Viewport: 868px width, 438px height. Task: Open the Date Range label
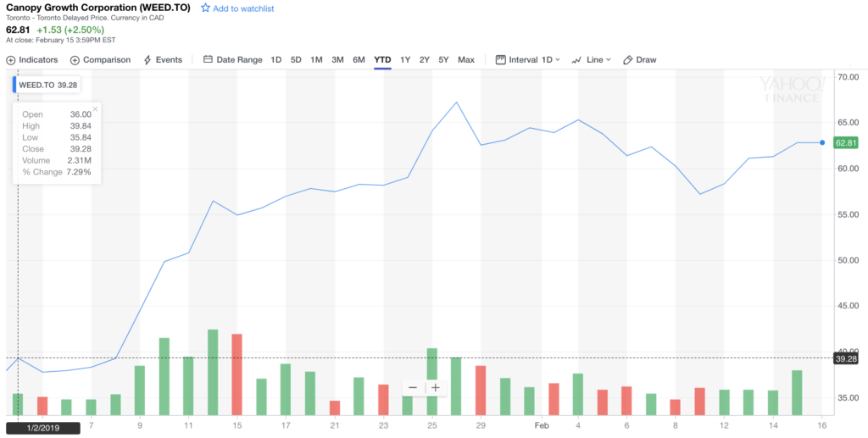pos(239,59)
